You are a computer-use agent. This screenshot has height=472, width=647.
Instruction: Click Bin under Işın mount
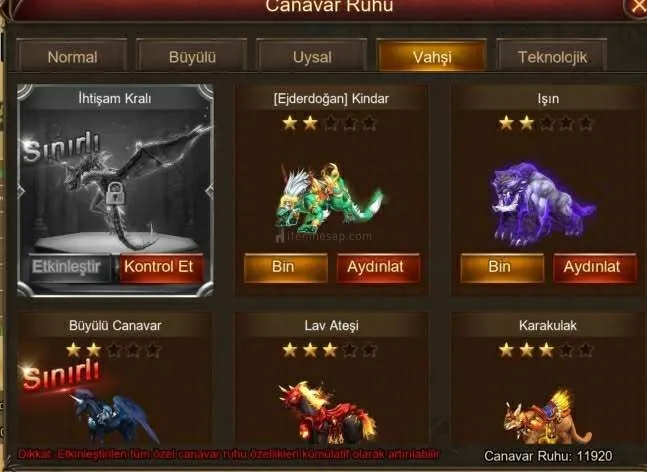(x=502, y=268)
